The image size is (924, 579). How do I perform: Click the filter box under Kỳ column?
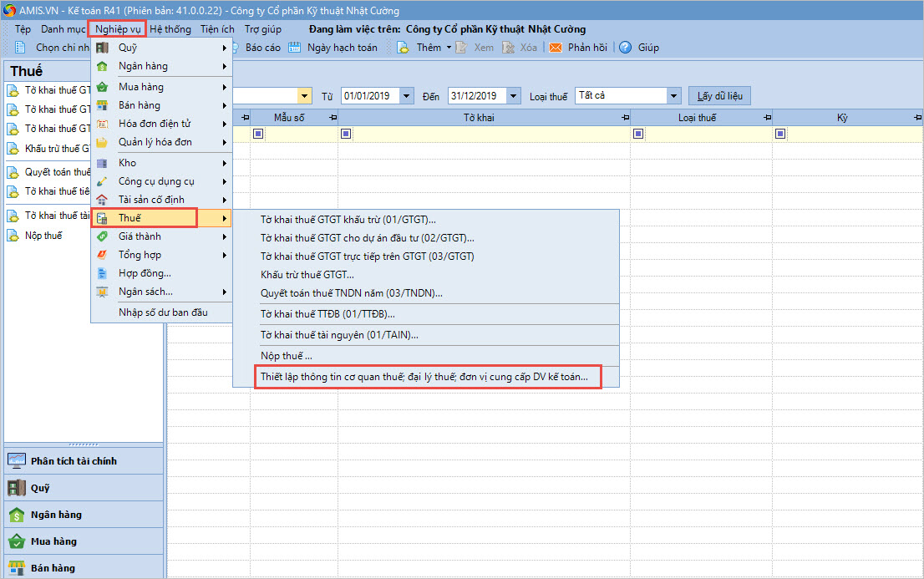click(x=780, y=134)
